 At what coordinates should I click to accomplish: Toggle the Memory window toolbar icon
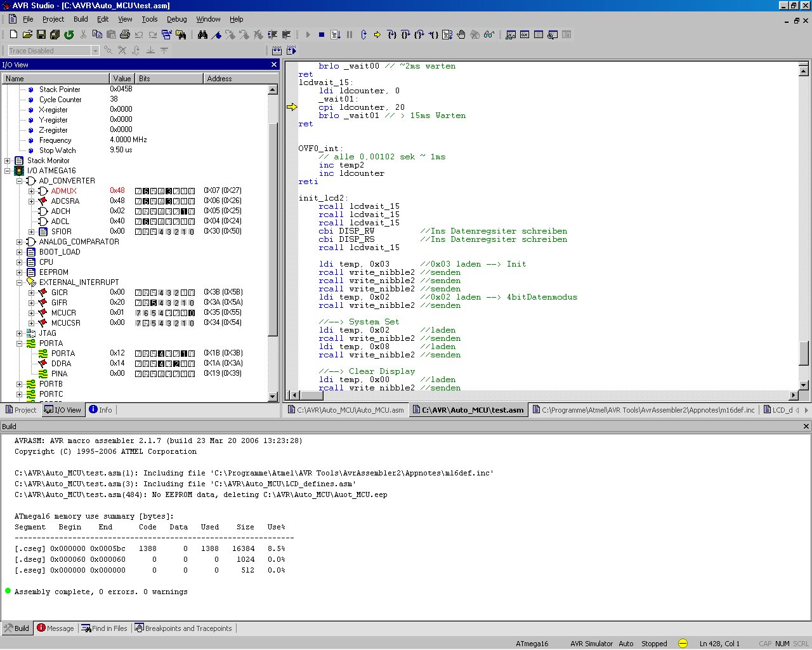pyautogui.click(x=539, y=34)
